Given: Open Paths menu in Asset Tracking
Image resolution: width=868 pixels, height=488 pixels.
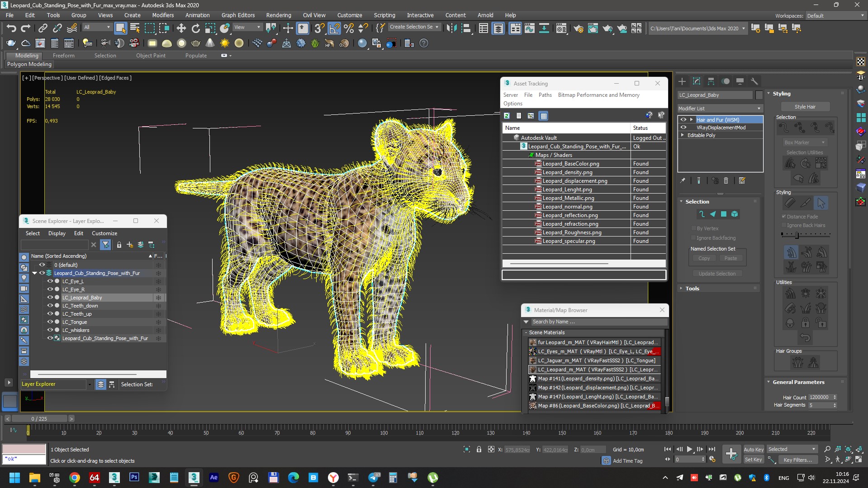Looking at the screenshot, I should (545, 95).
